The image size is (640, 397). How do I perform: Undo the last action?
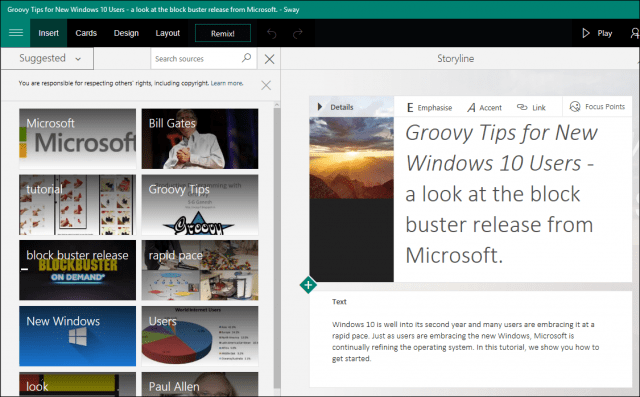click(x=271, y=33)
